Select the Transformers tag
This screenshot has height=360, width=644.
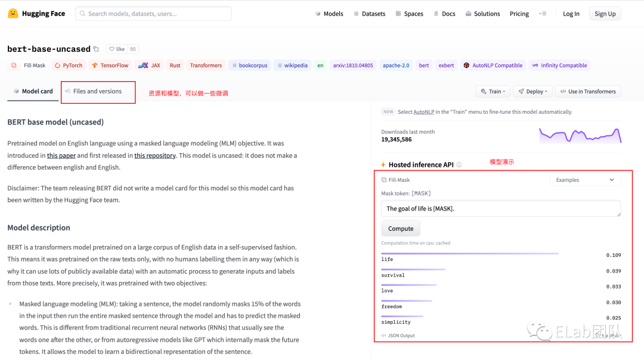point(206,66)
